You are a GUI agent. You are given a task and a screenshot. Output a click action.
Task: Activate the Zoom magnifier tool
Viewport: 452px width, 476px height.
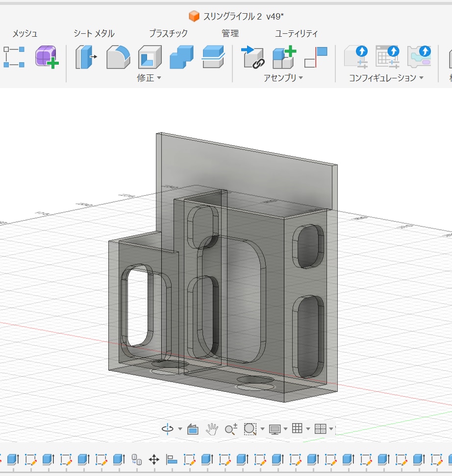point(231,429)
